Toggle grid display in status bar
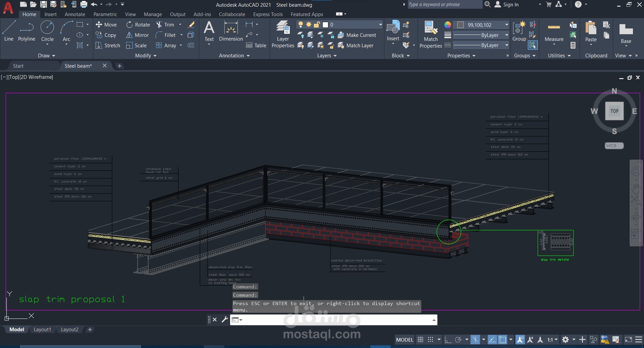 (420, 340)
